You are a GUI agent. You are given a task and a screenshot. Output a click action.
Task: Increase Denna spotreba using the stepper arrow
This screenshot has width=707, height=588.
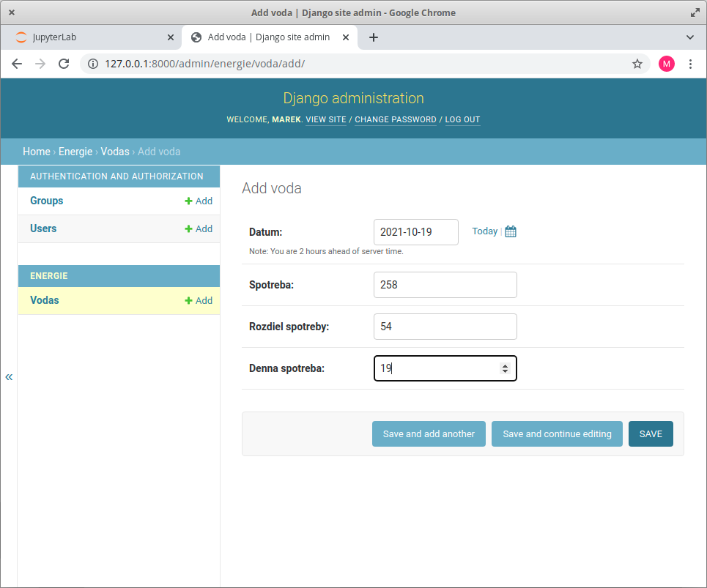[x=505, y=365]
